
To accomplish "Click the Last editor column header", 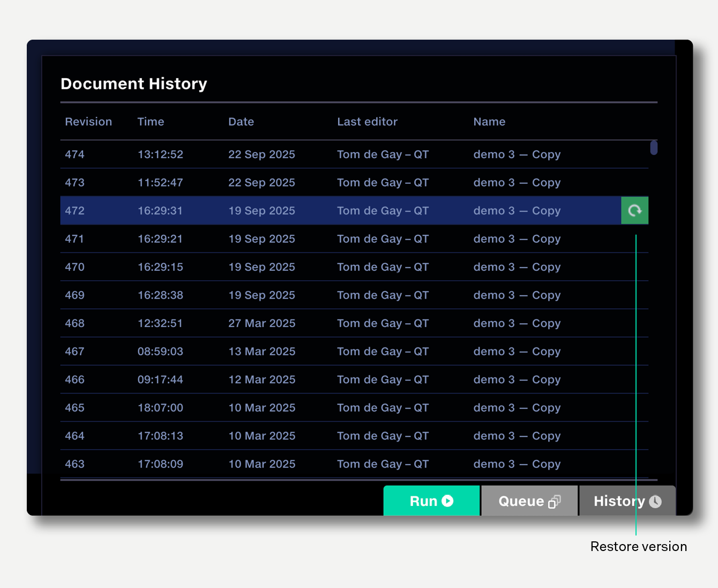I will (x=367, y=122).
